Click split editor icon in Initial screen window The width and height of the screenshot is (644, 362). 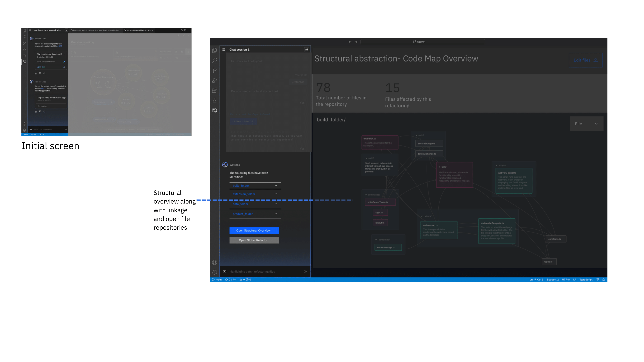coord(185,30)
